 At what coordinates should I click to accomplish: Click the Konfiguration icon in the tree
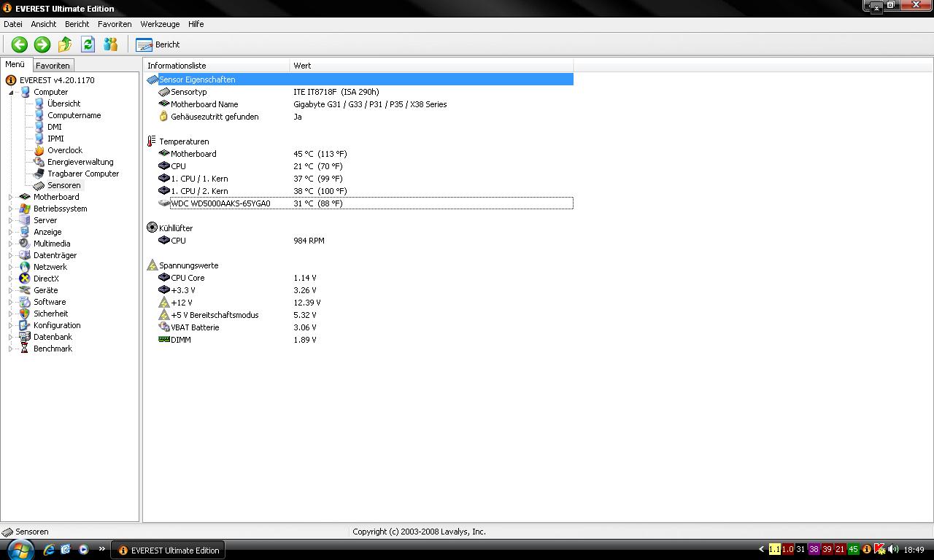pyautogui.click(x=25, y=325)
